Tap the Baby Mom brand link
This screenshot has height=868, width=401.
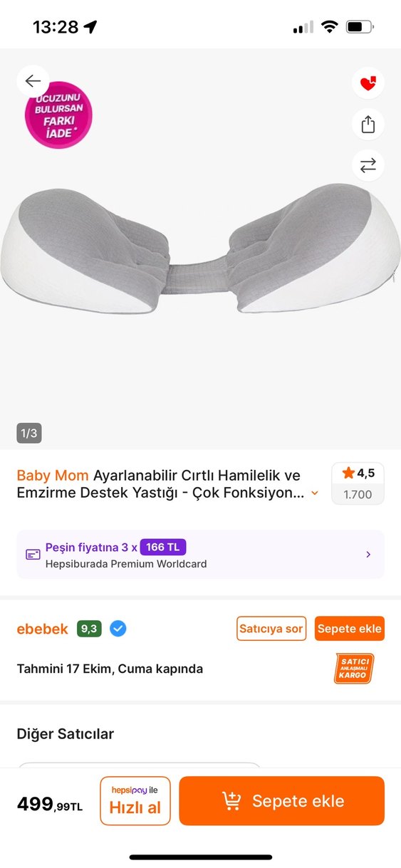[53, 475]
